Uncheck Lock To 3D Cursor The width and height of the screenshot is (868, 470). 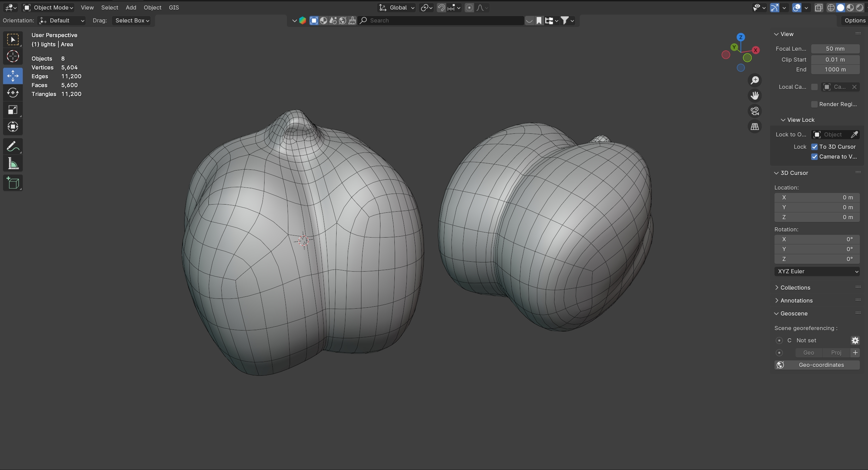tap(814, 147)
